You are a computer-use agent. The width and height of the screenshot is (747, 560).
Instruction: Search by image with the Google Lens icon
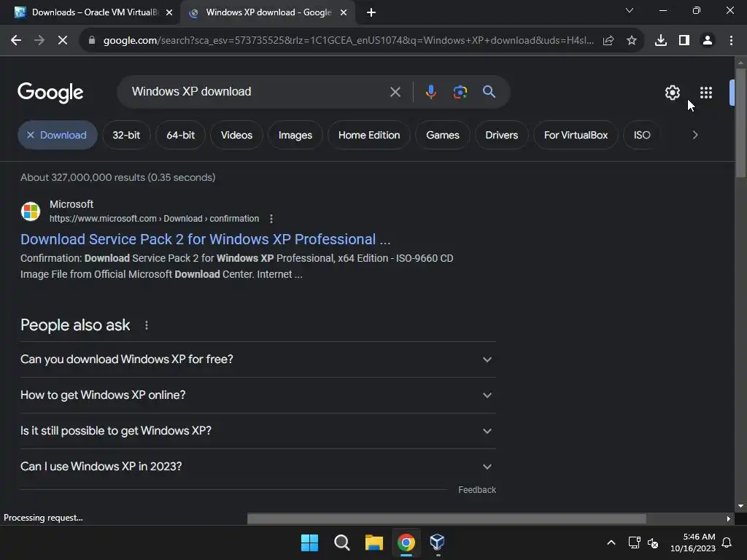460,92
